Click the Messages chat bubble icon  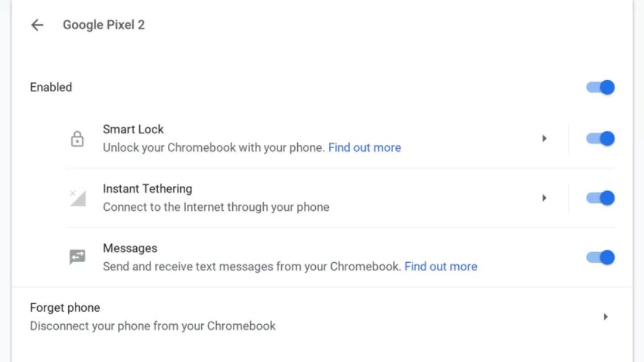(x=77, y=257)
